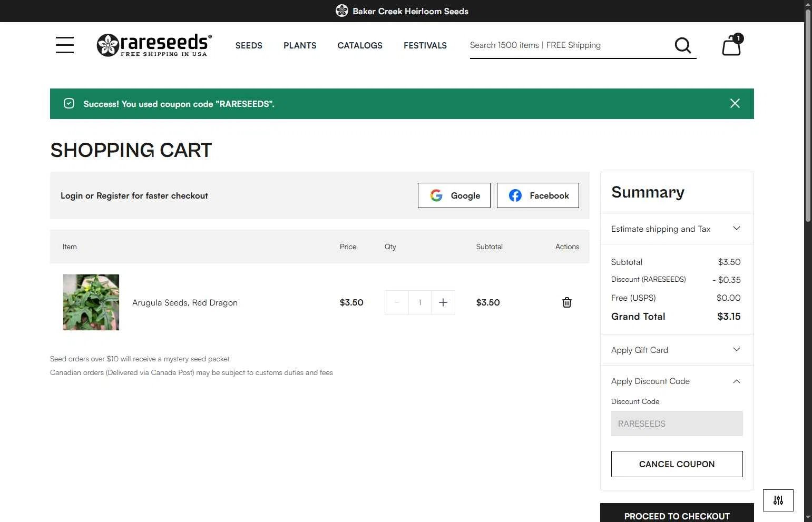Decrease quantity with minus button
Image resolution: width=812 pixels, height=522 pixels.
coord(397,302)
